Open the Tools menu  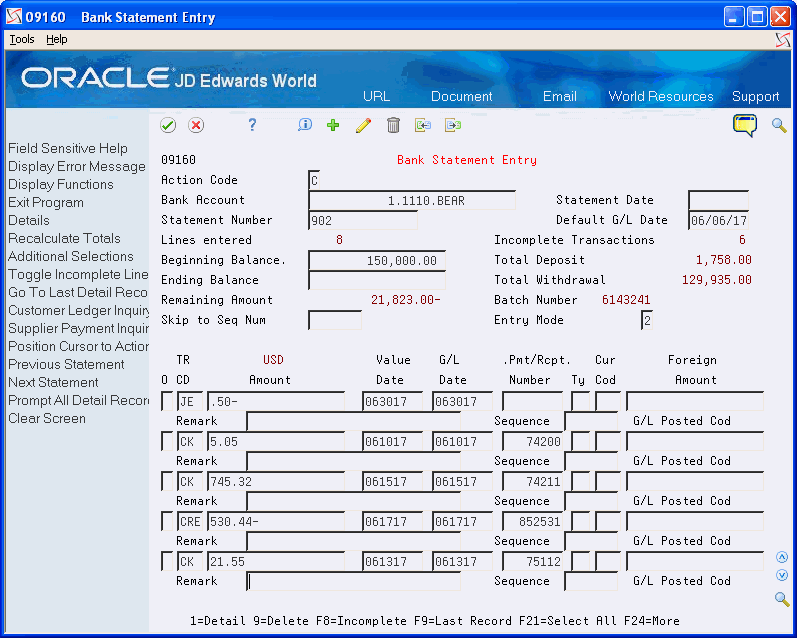pos(22,40)
